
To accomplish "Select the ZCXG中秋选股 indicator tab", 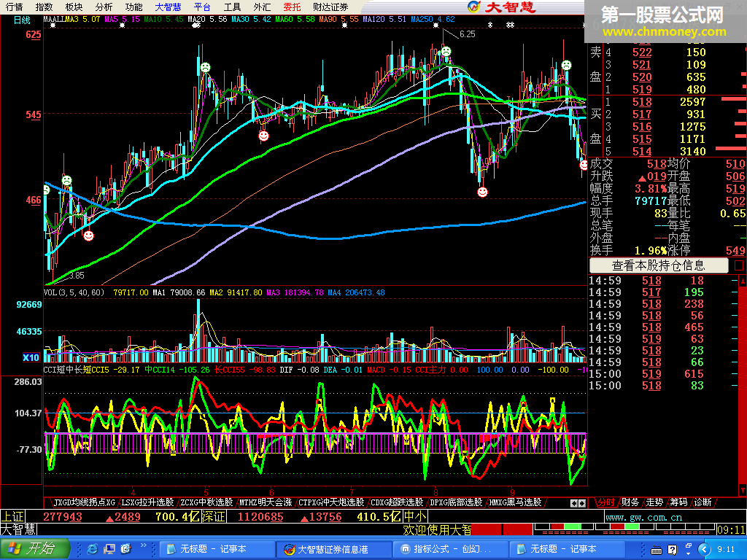I will tap(206, 502).
